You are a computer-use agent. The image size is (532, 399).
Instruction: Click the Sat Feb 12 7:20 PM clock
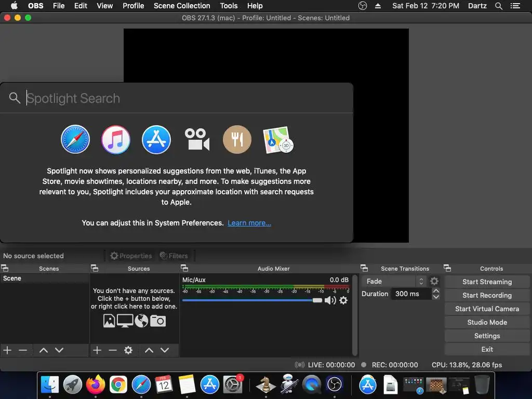[425, 6]
